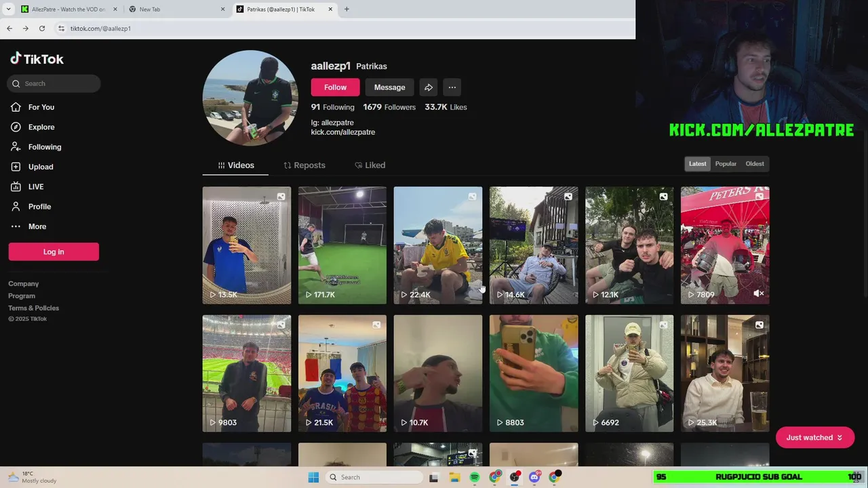Unmute via speaker icon on 7809 video
This screenshot has height=488, width=868.
tap(759, 293)
